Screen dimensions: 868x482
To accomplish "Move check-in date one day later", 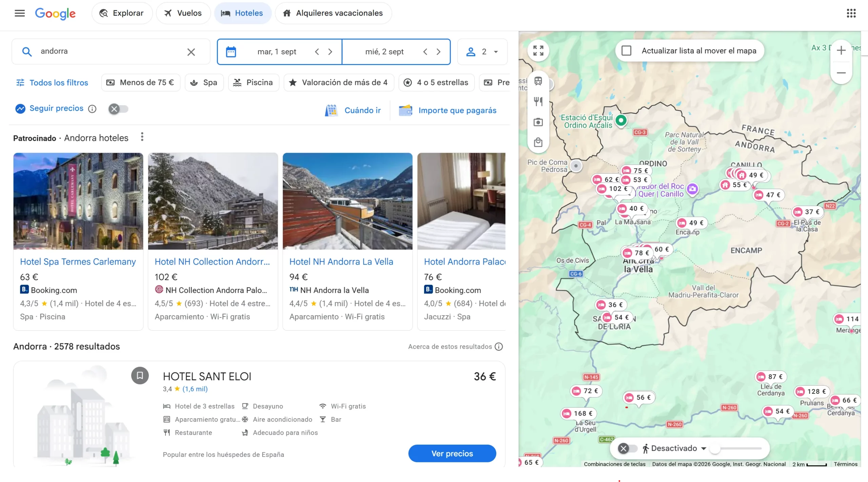I will (x=330, y=52).
